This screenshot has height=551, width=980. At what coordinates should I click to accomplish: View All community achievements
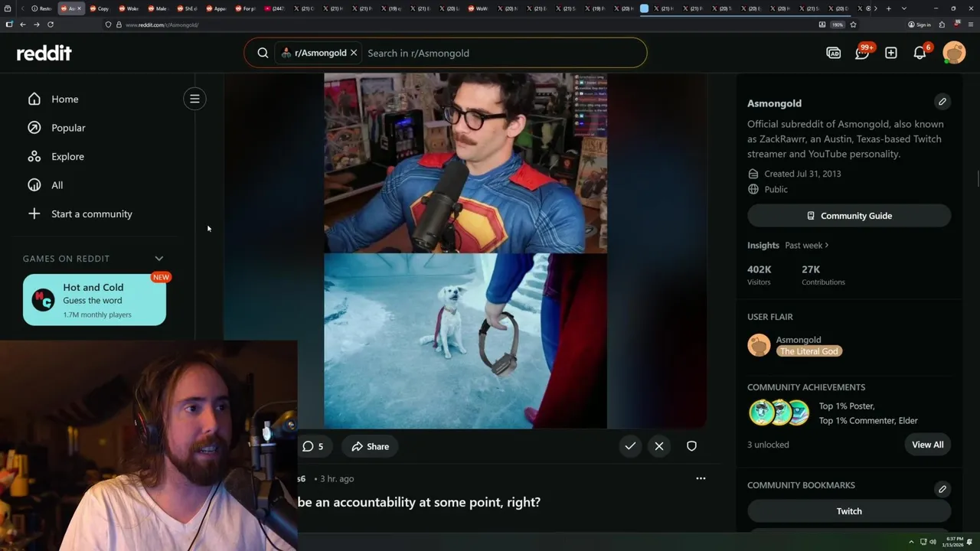pos(927,445)
